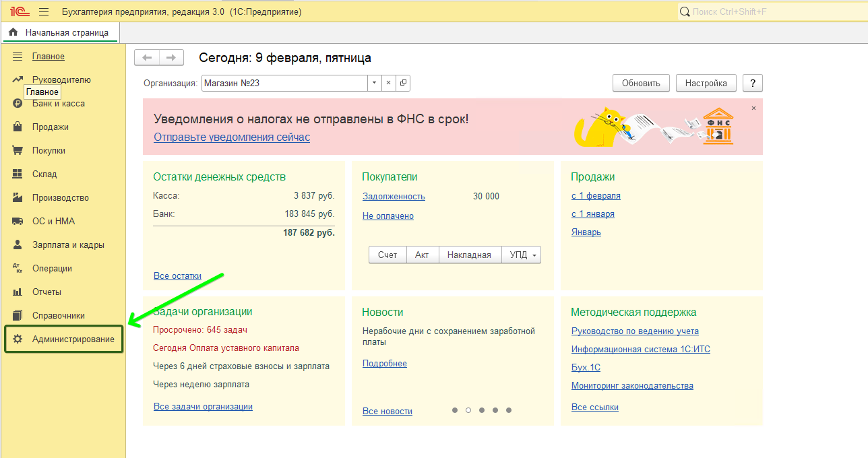Open the Справочники section
Screen dimensions: 868x458
pos(59,315)
